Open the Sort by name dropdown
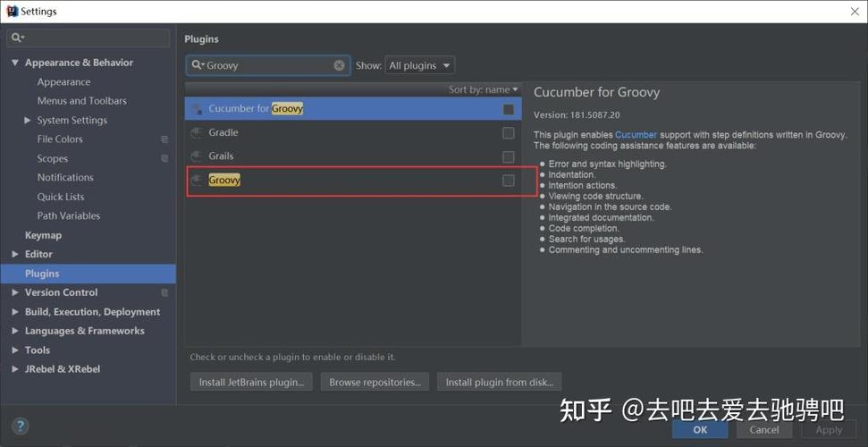 click(484, 89)
